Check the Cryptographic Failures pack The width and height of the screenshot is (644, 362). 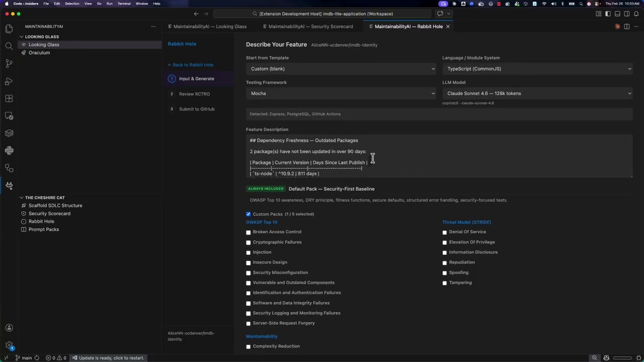click(248, 242)
